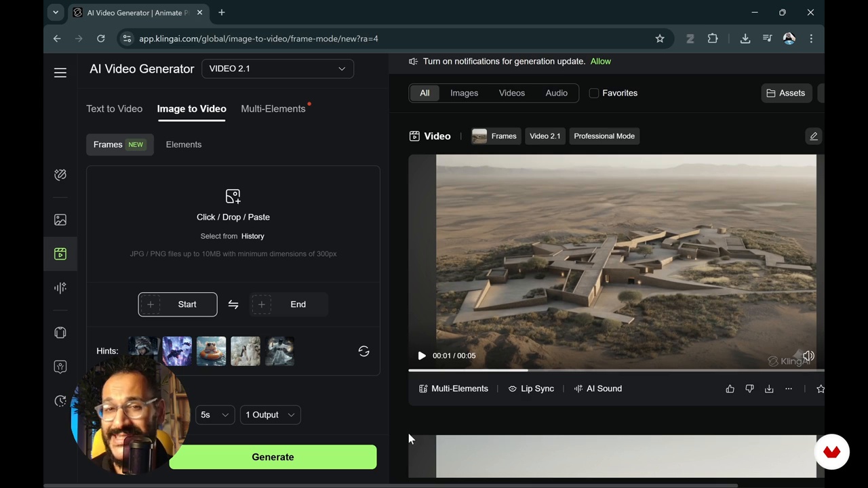The image size is (868, 488).
Task: Go back to previous page
Action: pos(57,39)
